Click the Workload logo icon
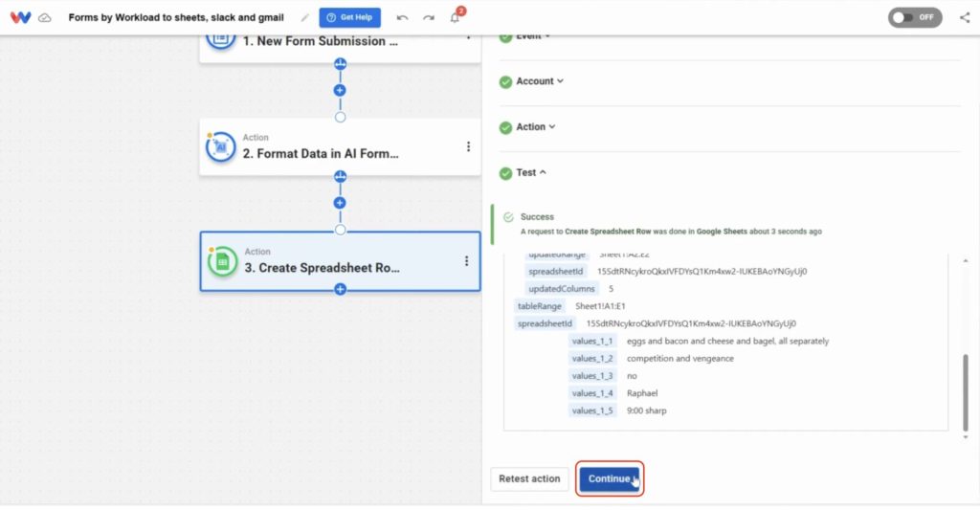The height and width of the screenshot is (510, 980). click(x=20, y=17)
